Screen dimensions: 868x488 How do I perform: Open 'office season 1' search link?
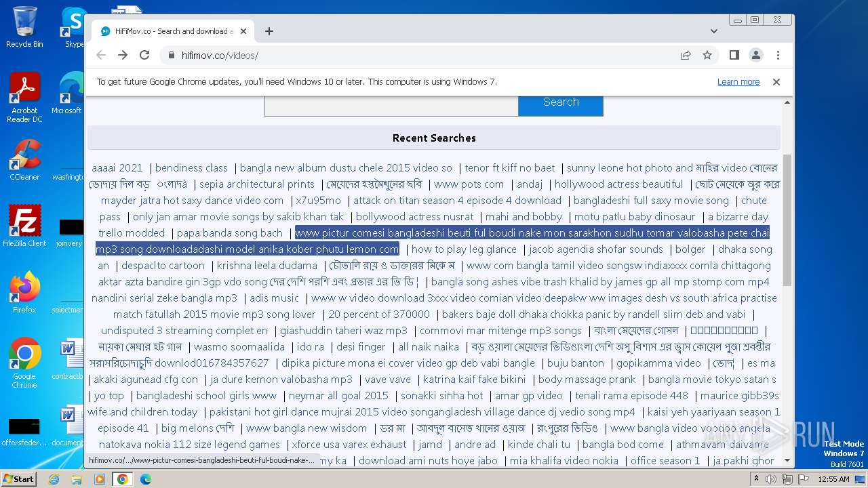665,461
